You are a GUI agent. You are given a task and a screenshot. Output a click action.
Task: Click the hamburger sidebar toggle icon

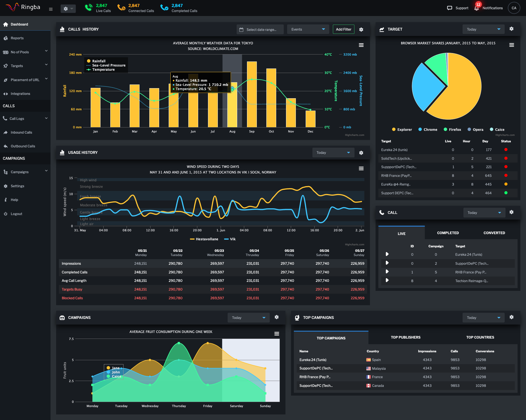[51, 9]
